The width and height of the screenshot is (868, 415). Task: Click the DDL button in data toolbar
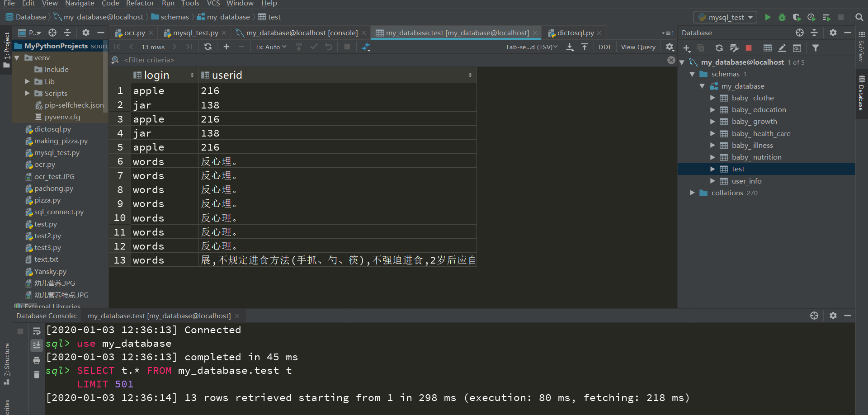[605, 47]
